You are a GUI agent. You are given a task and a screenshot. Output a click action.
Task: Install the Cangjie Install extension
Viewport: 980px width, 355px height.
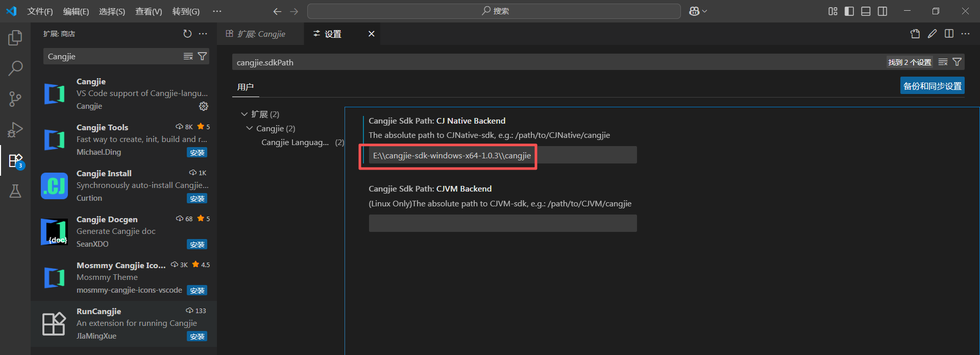[197, 199]
